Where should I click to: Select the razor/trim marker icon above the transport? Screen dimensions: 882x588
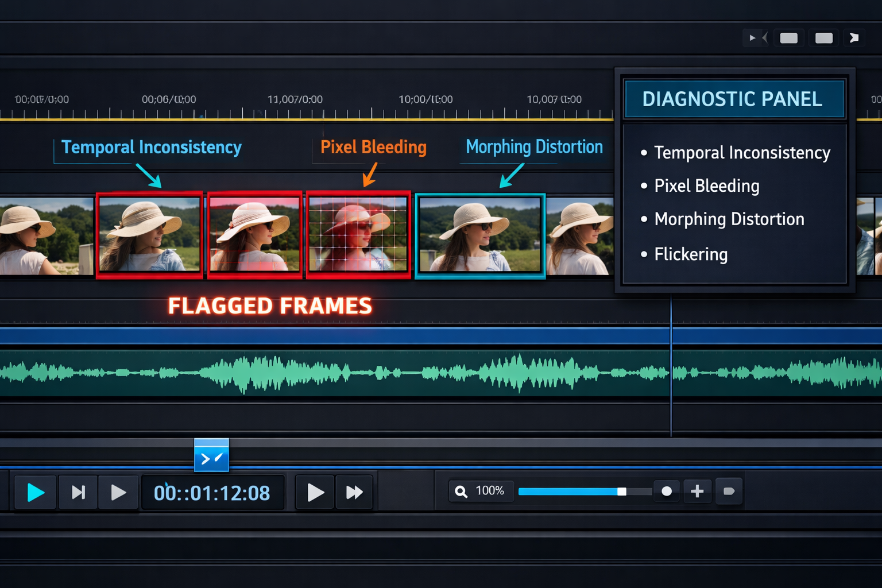(211, 455)
